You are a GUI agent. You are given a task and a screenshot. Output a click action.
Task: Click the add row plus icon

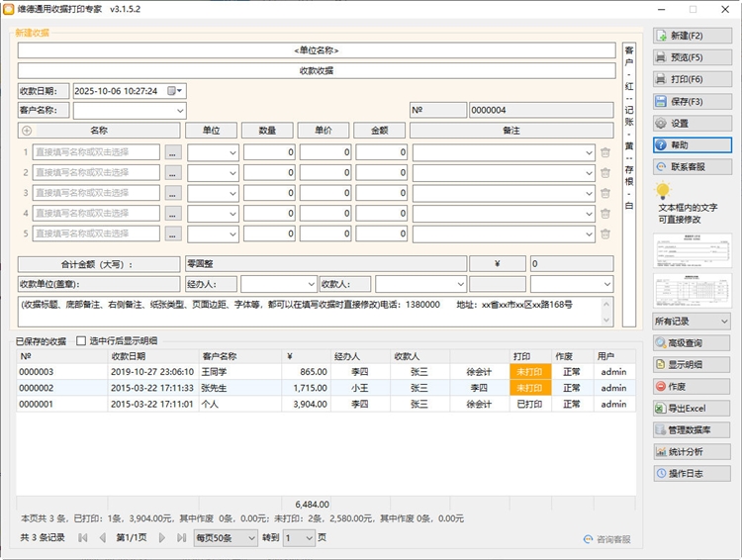[26, 131]
